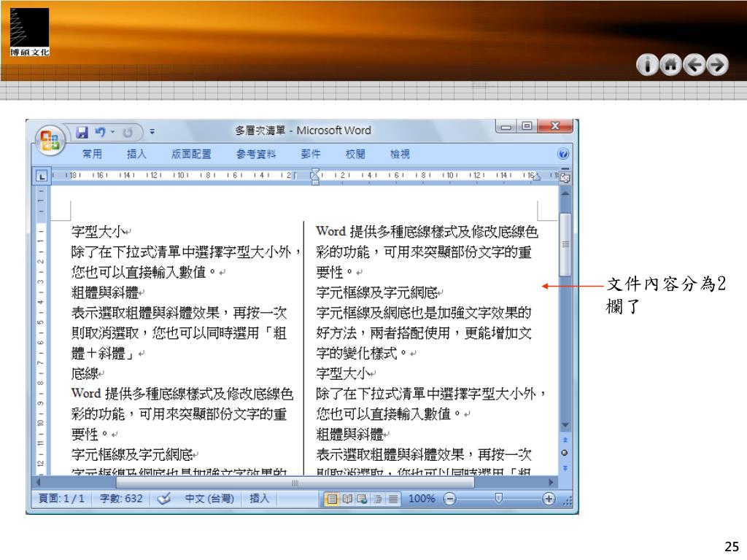Image resolution: width=747 pixels, height=560 pixels.
Task: Click the slide forward arrow button
Action: tap(718, 65)
